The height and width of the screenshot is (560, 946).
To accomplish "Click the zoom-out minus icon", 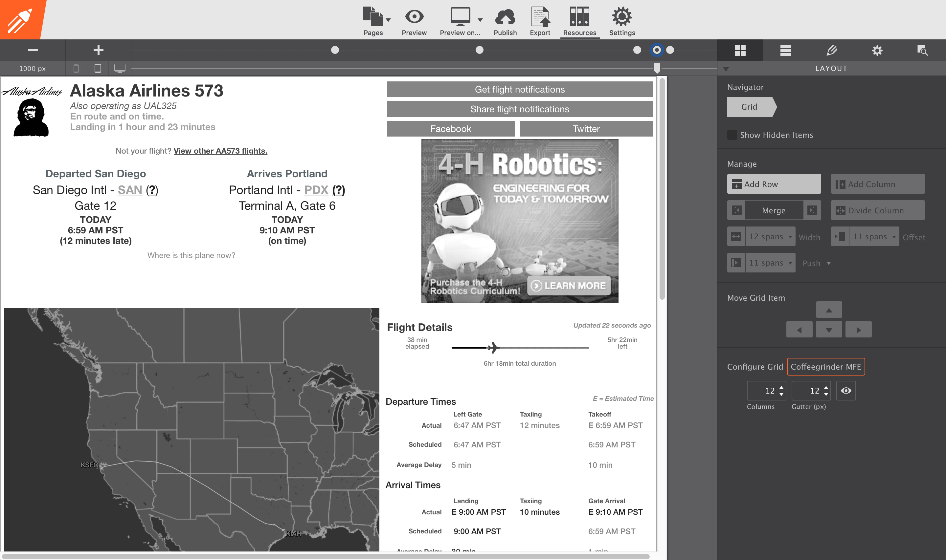I will [33, 50].
